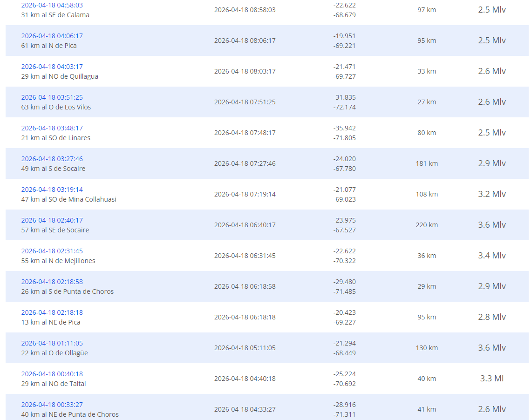531x420 pixels.
Task: Open the 2026-04-18 03:51:25 Los Vilos event
Action: pos(52,97)
